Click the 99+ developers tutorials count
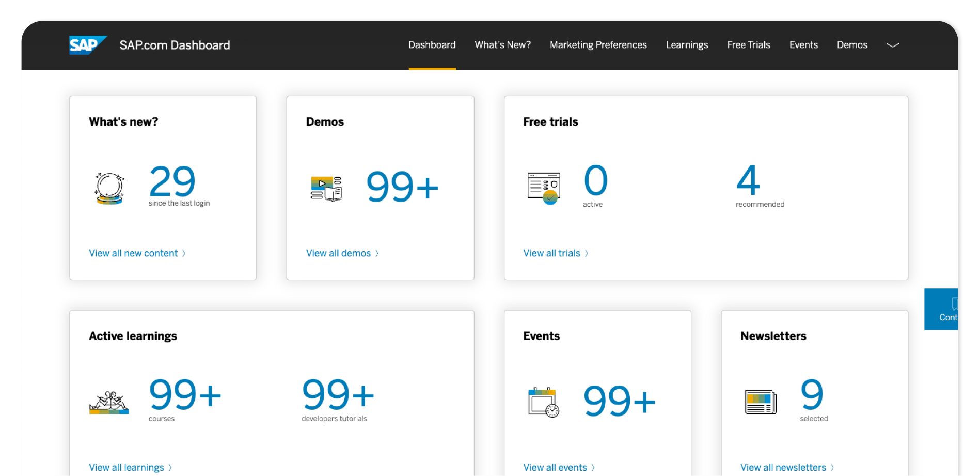Viewport: 980px width, 476px height. click(338, 395)
